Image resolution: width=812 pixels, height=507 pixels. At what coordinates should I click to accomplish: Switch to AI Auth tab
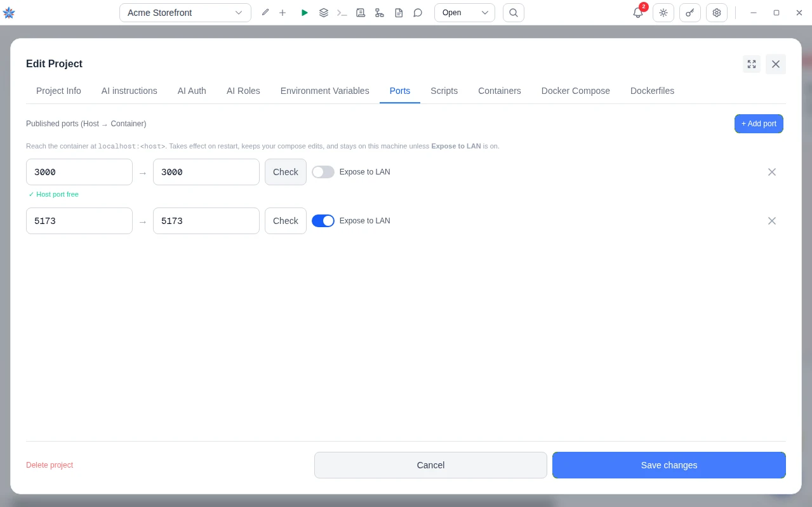tap(192, 91)
